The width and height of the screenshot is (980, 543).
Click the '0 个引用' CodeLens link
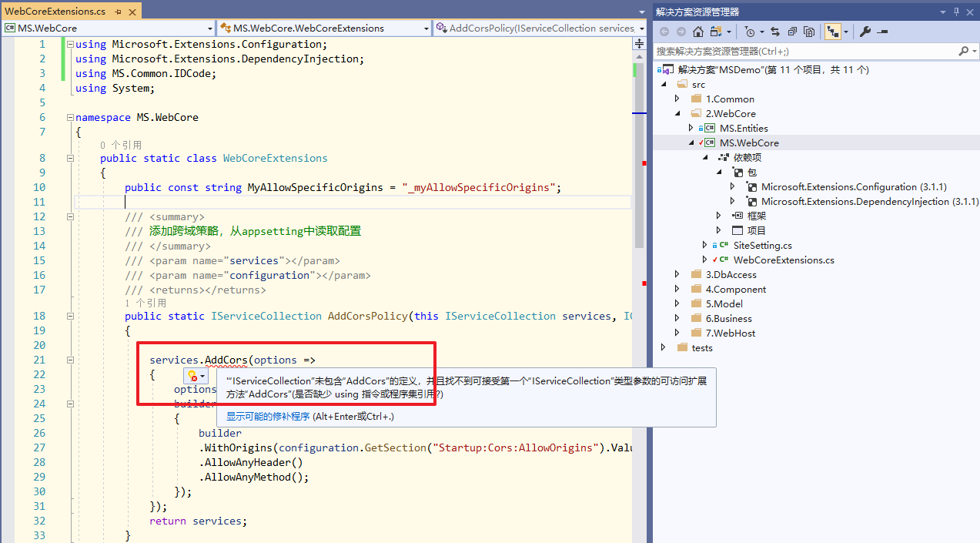(x=121, y=145)
